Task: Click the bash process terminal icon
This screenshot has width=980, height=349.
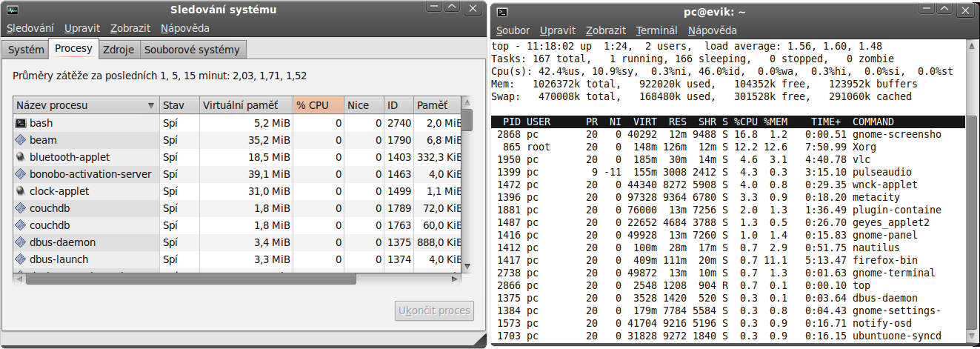Action: pos(21,123)
